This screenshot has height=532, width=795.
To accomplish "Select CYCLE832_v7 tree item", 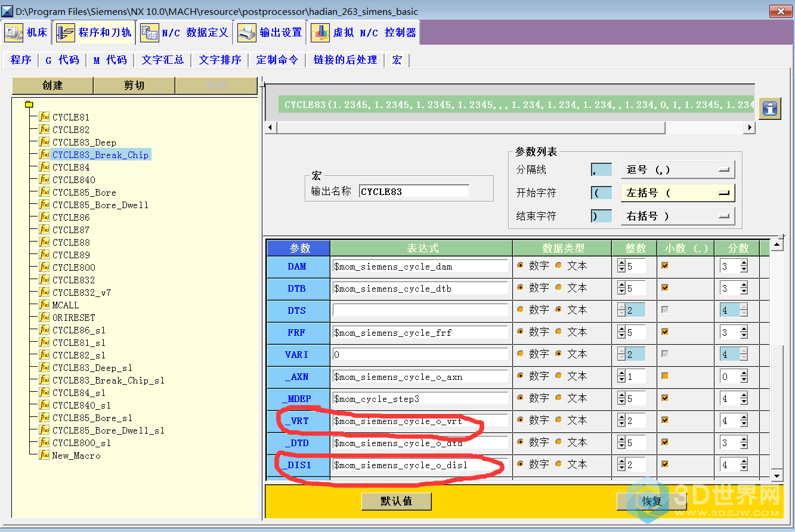I will [82, 293].
